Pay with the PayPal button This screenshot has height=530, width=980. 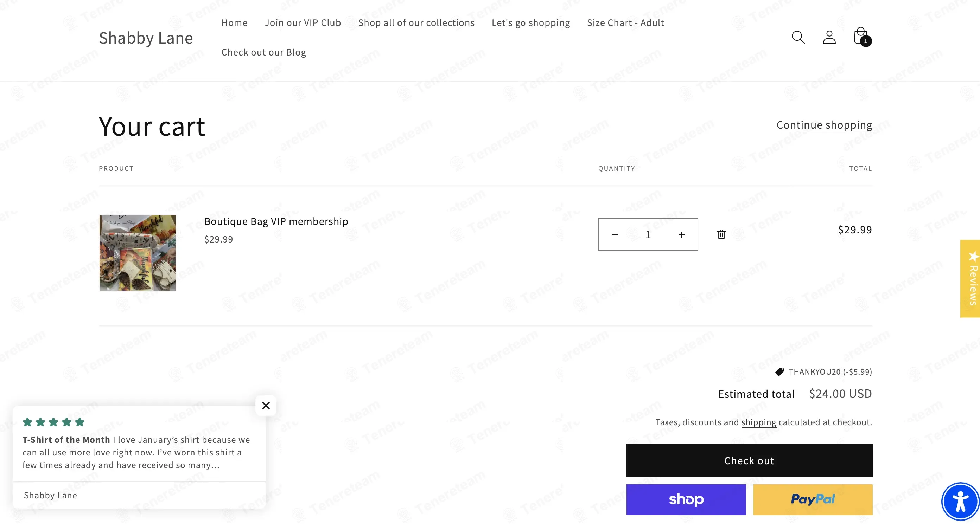tap(813, 499)
